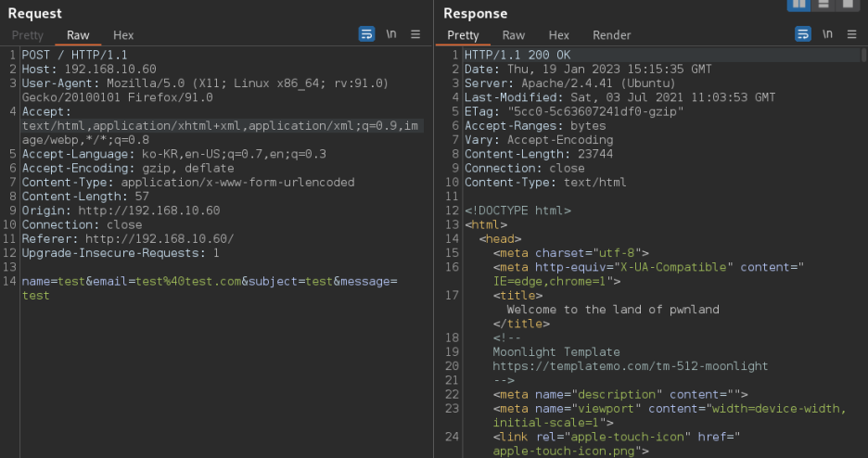Image resolution: width=868 pixels, height=458 pixels.
Task: Click 'Content-Type: application/x-www-form-urlencoded' request header
Action: (x=188, y=183)
